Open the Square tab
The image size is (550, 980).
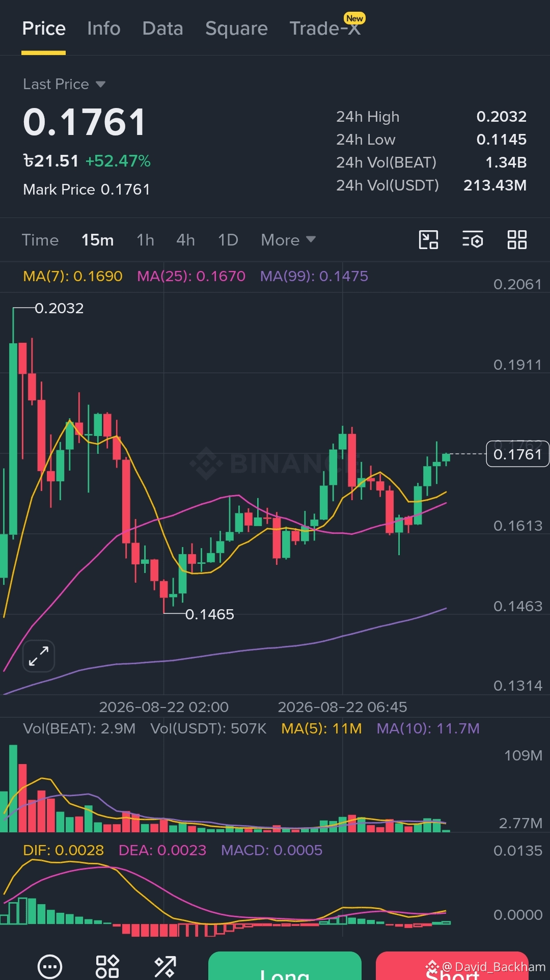(236, 29)
